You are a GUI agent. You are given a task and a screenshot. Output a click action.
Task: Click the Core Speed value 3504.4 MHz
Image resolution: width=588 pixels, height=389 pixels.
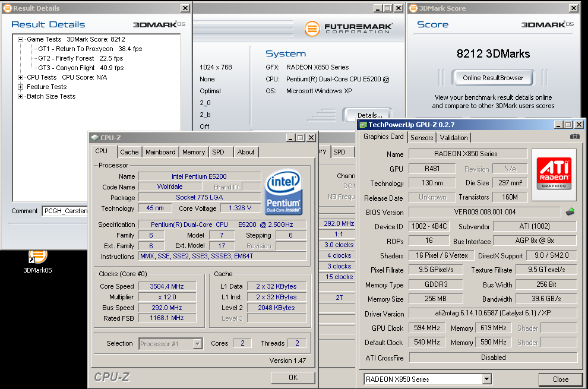167,286
